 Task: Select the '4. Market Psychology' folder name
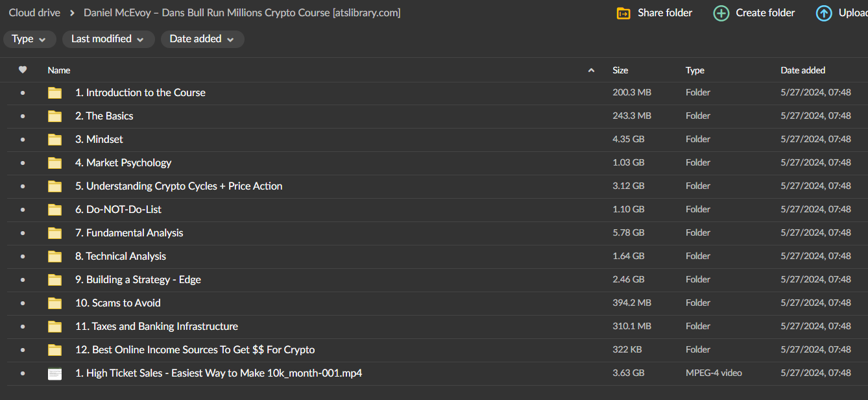123,163
